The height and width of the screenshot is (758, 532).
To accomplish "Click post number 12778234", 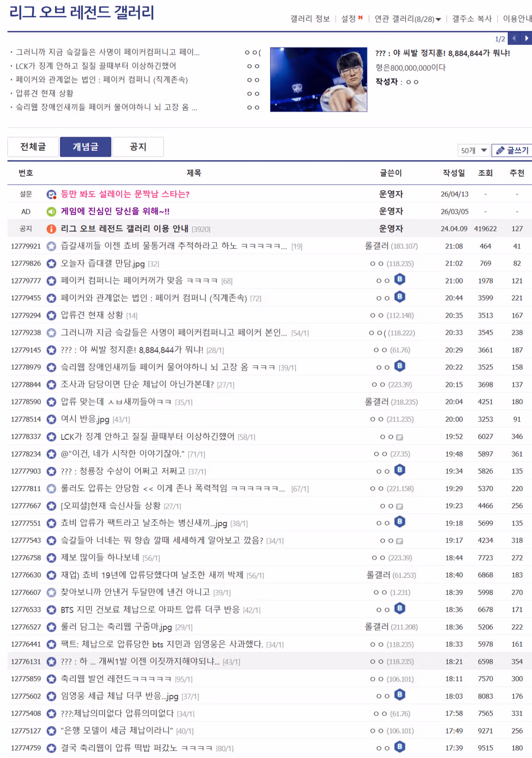I will 26,454.
